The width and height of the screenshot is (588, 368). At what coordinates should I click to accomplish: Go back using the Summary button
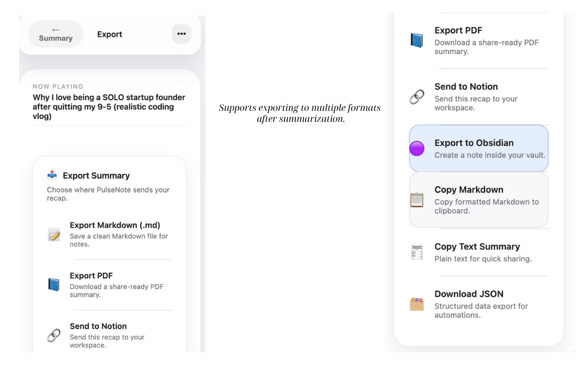(x=56, y=34)
